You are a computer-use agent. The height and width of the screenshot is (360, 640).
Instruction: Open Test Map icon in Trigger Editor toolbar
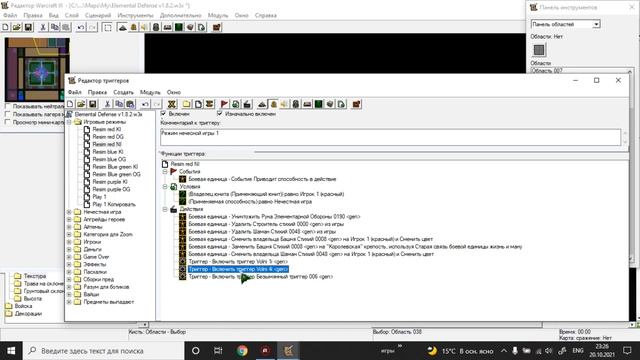tap(356, 104)
